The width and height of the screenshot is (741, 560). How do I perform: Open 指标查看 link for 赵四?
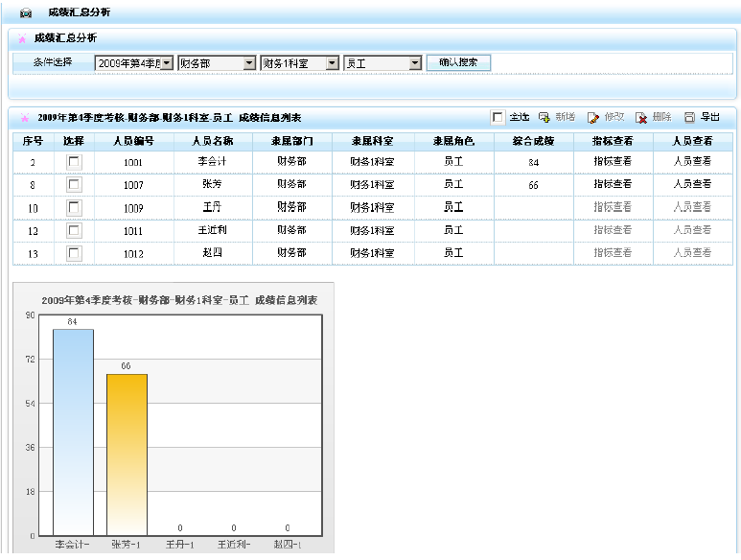[613, 253]
